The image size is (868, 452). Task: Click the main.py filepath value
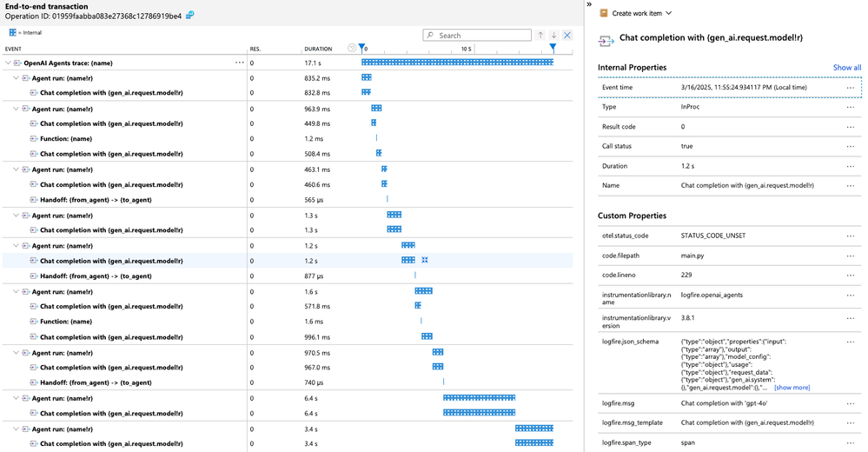pos(692,256)
